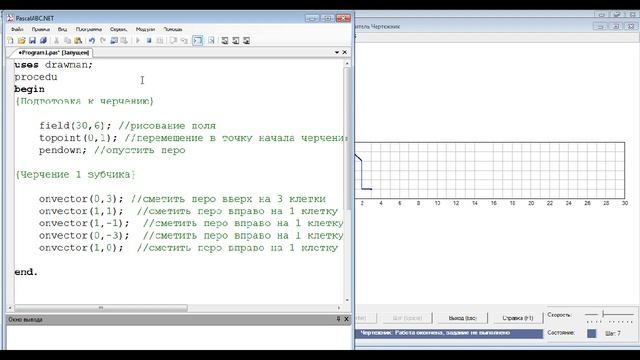The image size is (640, 360).
Task: Click the Copy icon in the toolbar
Action: click(67, 40)
